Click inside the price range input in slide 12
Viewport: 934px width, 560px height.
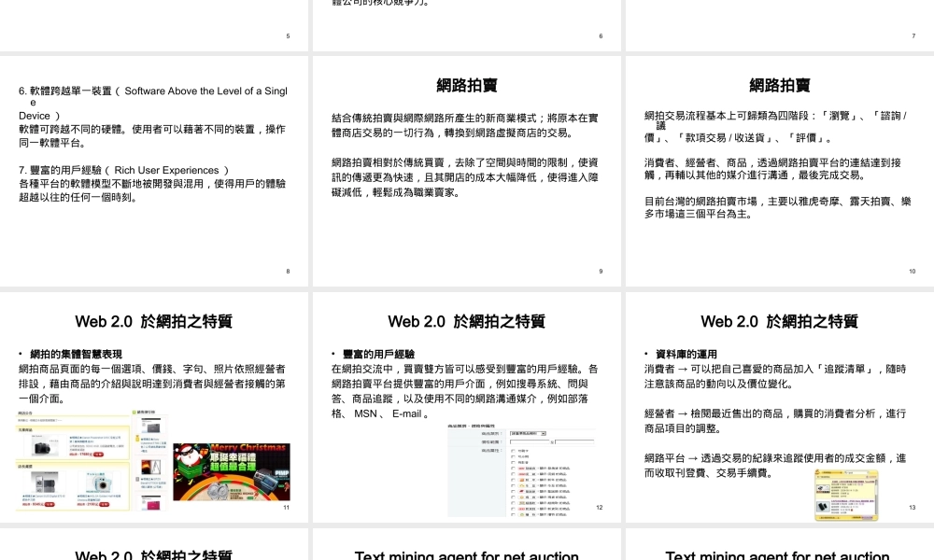coord(530,442)
